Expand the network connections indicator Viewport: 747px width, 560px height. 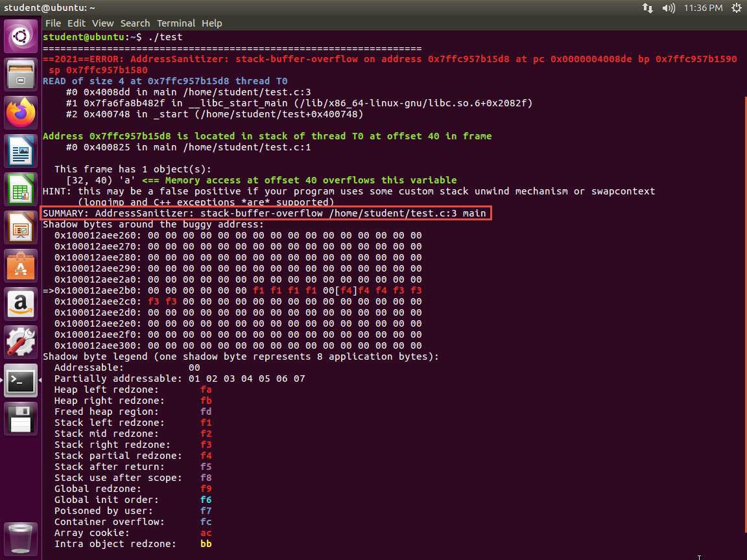pyautogui.click(x=648, y=8)
